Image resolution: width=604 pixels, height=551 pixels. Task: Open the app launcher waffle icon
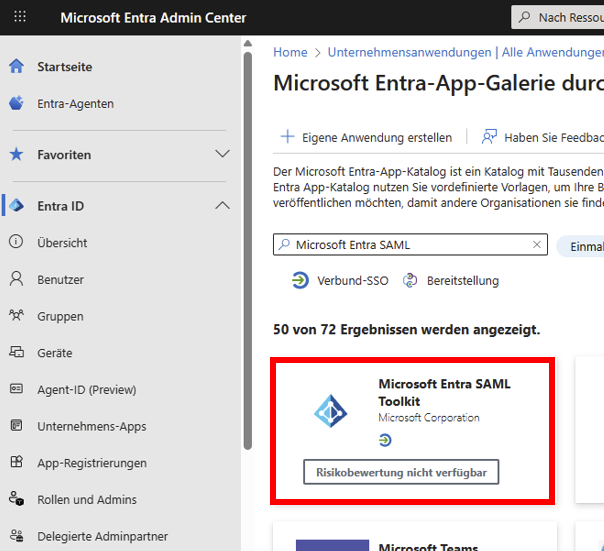pyautogui.click(x=21, y=18)
